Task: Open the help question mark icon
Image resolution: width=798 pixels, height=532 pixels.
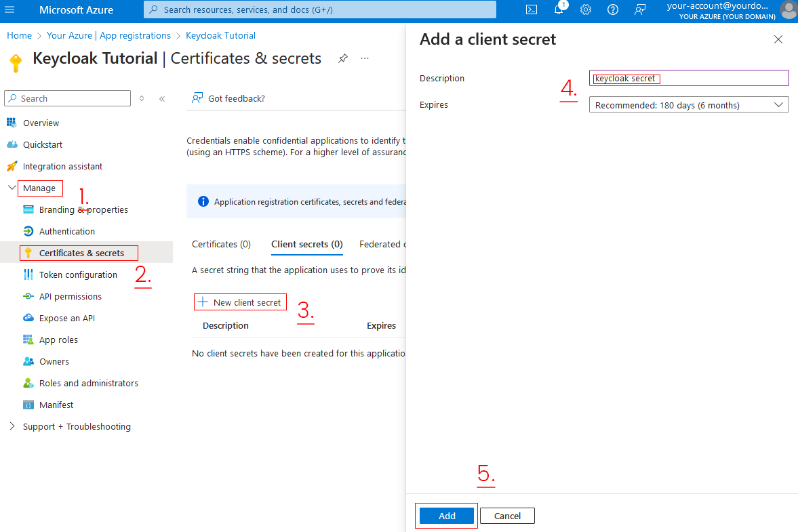Action: [x=613, y=9]
